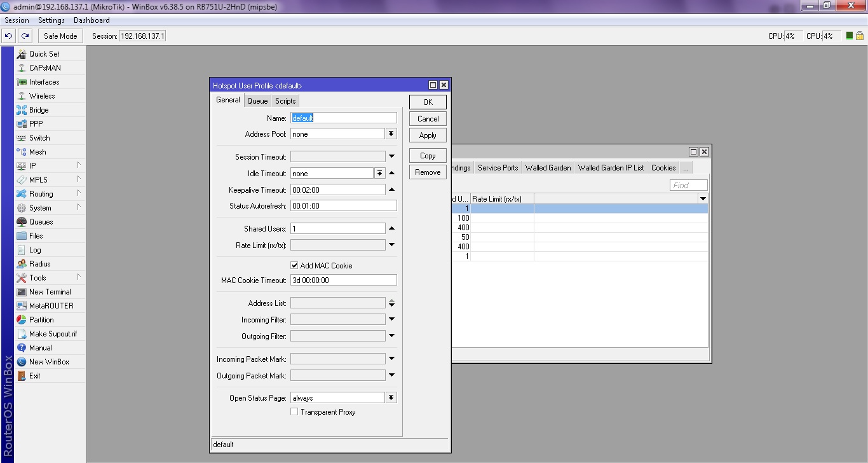Open Queues in the sidebar

click(x=50, y=222)
